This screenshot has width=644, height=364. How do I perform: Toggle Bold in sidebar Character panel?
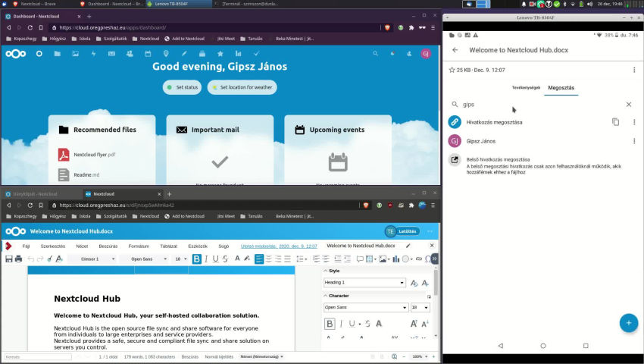click(x=330, y=324)
